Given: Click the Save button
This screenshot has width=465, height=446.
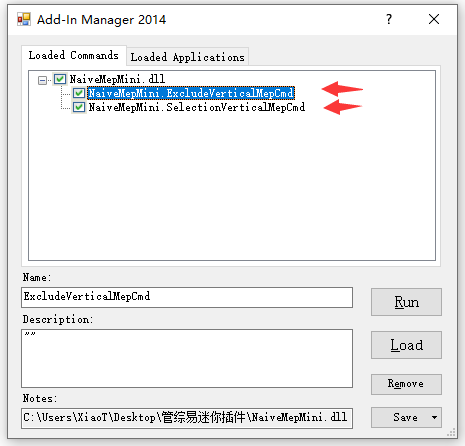Looking at the screenshot, I should (x=405, y=417).
